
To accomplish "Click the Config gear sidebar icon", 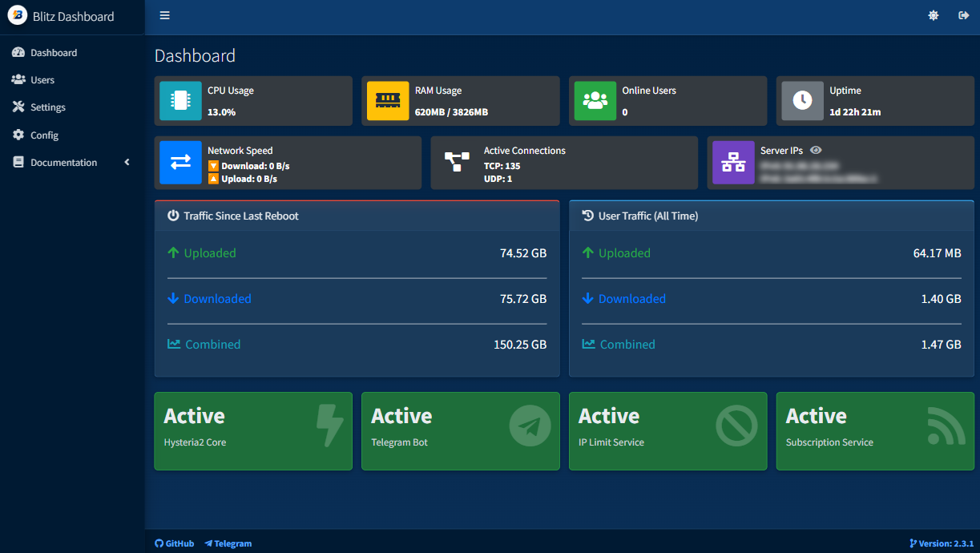I will (18, 135).
